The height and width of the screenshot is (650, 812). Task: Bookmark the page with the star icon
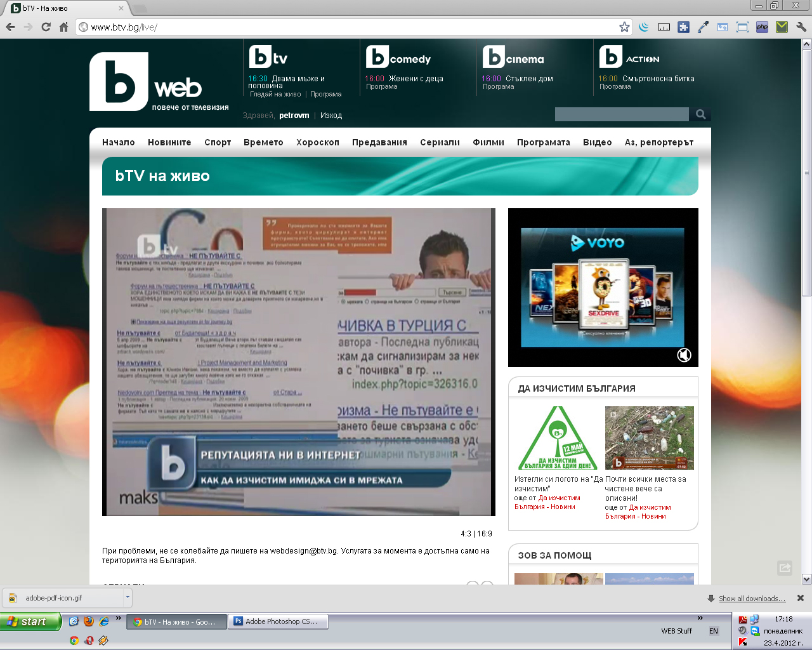pyautogui.click(x=624, y=27)
